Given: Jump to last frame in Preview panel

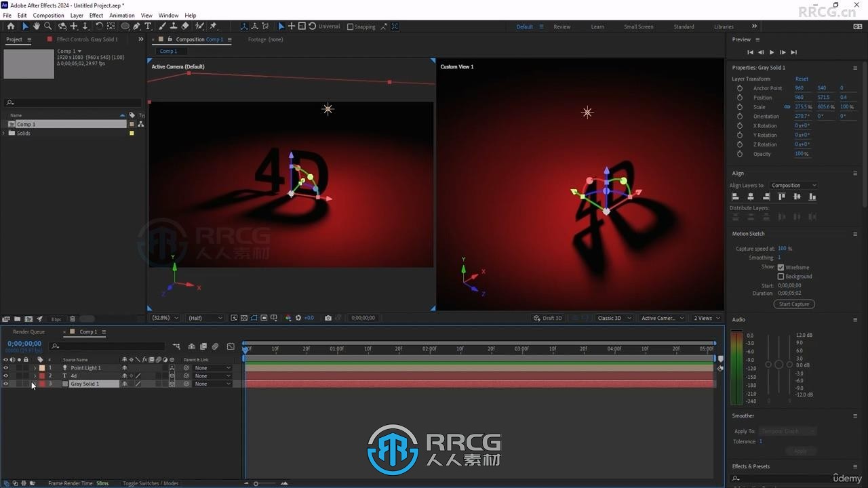Looking at the screenshot, I should click(793, 52).
